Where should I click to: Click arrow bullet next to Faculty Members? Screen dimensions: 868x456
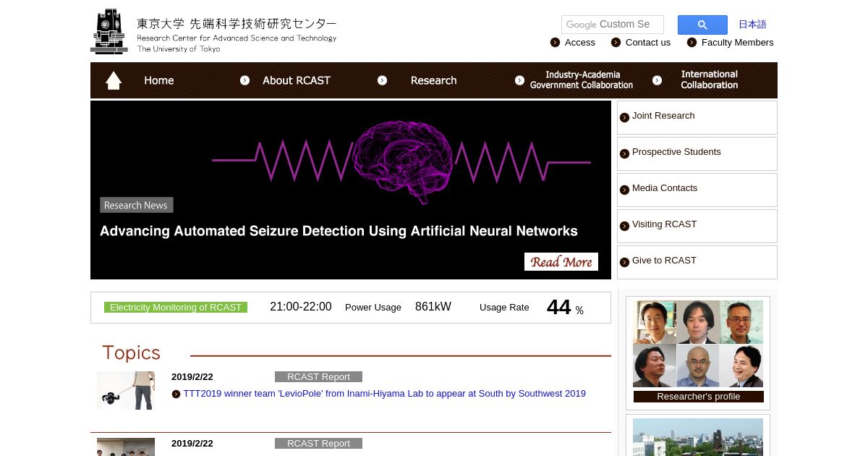pos(692,43)
